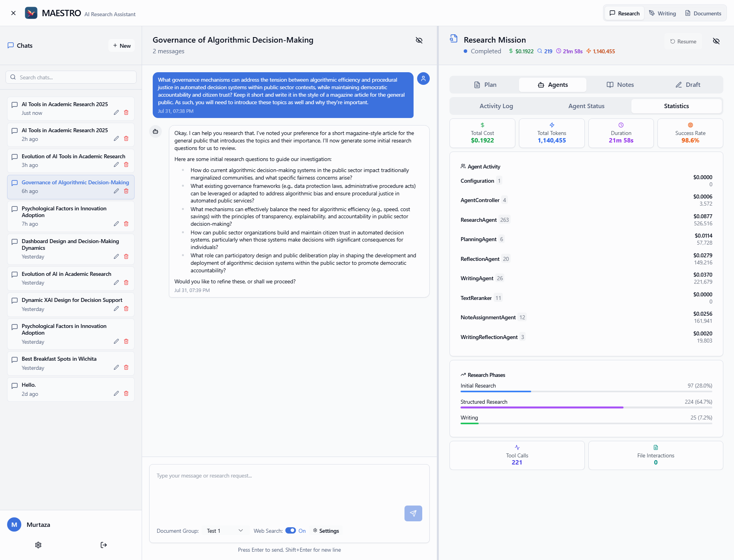This screenshot has height=560, width=734.
Task: Click the logout icon at bottom left
Action: 104,545
